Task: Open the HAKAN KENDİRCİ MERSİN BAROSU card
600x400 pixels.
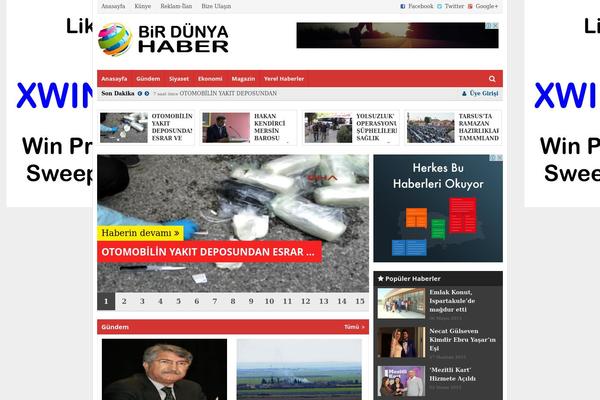Action: pyautogui.click(x=248, y=127)
